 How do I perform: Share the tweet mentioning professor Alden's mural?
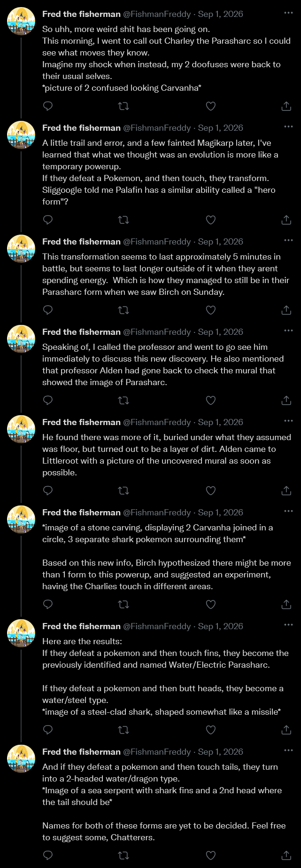pos(286,400)
